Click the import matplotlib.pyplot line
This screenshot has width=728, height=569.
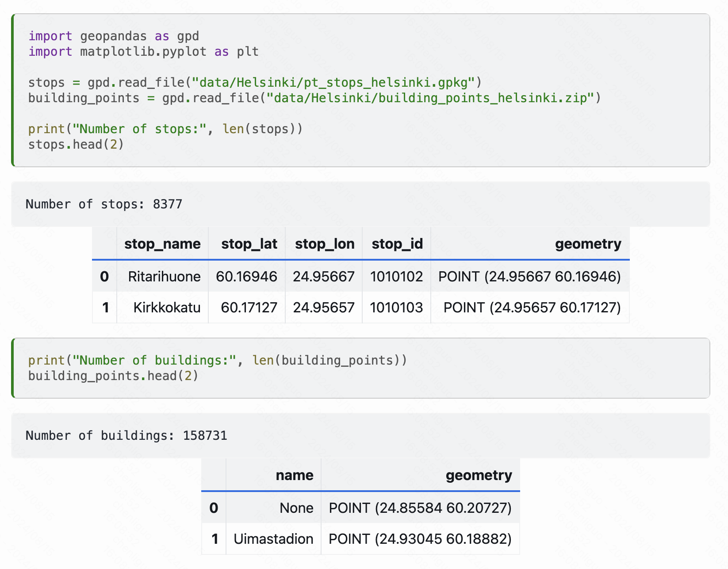144,51
